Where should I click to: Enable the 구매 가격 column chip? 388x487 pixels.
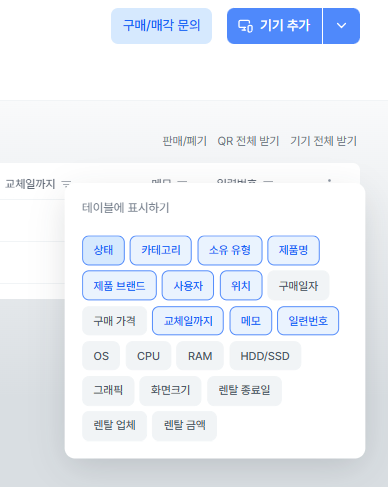114,321
